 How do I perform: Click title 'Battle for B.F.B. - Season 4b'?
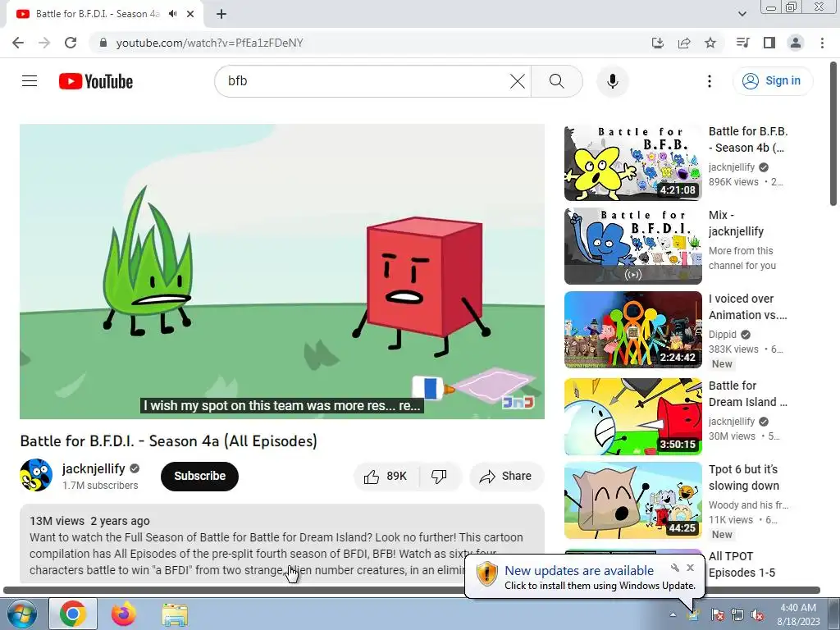click(x=748, y=139)
